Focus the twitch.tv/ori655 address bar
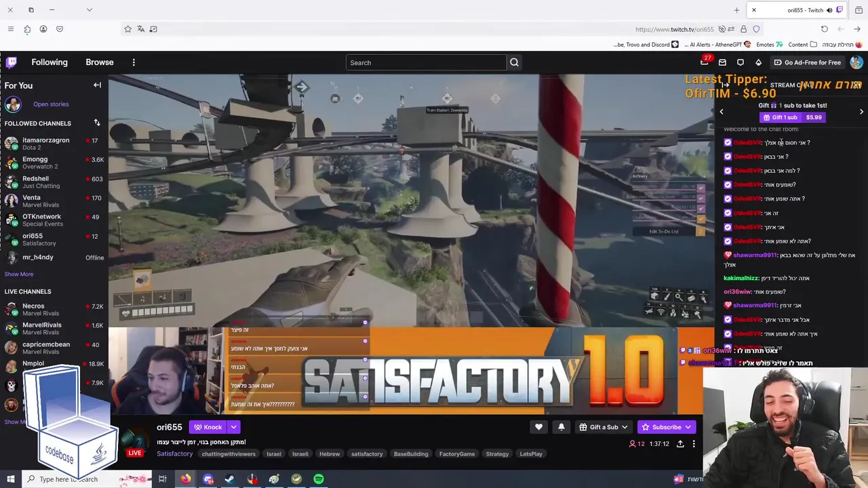Viewport: 868px width, 488px height. point(441,29)
